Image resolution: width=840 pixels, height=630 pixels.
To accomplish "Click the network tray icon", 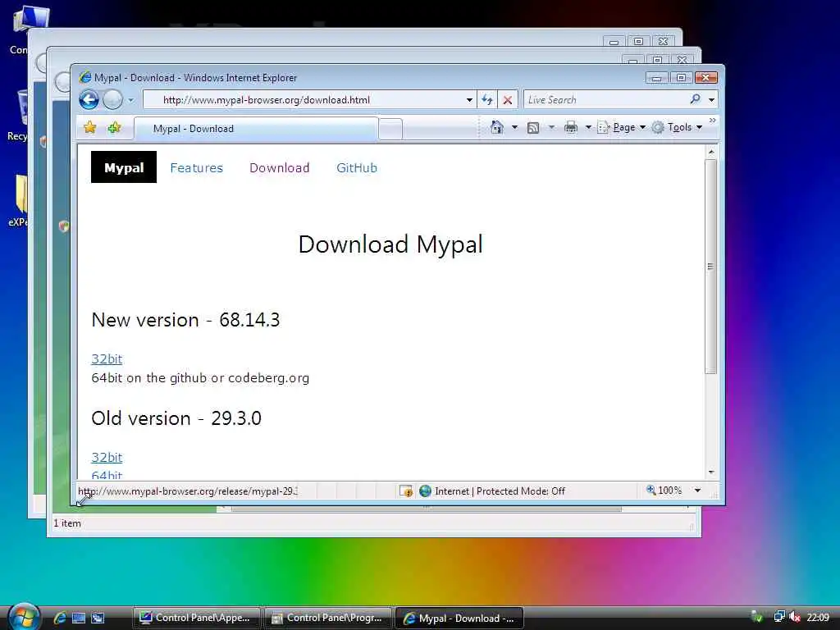I will [779, 617].
